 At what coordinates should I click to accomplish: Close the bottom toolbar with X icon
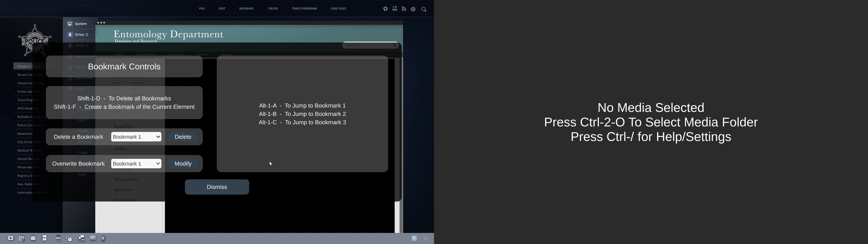(x=426, y=238)
